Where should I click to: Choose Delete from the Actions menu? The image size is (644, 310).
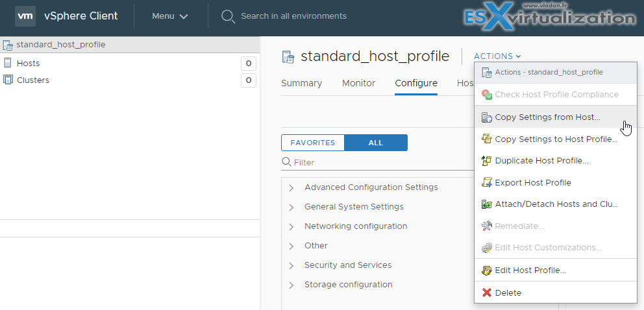[556, 292]
